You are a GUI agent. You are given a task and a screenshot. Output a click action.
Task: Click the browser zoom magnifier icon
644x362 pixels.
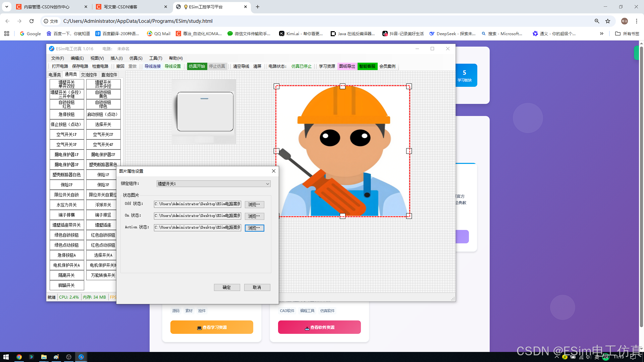[x=597, y=21]
